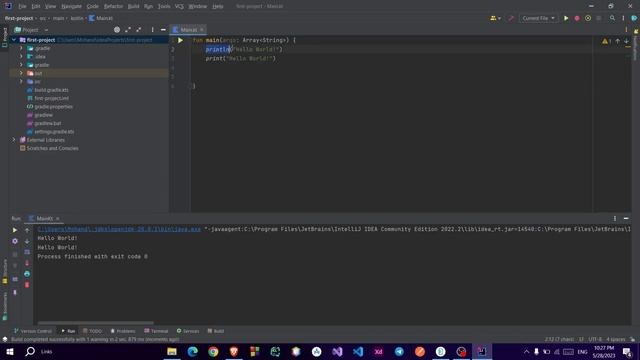The width and height of the screenshot is (640, 360).
Task: Open the Refactor menu
Action: tap(113, 6)
